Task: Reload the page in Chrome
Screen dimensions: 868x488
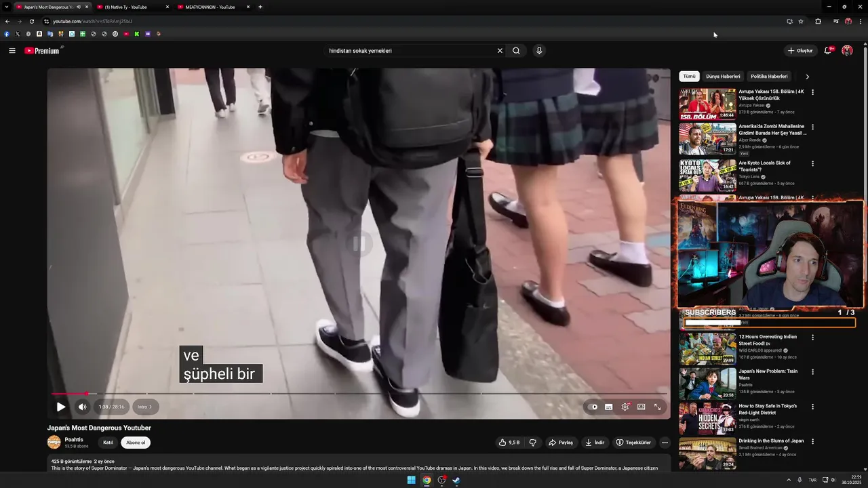Action: click(31, 22)
